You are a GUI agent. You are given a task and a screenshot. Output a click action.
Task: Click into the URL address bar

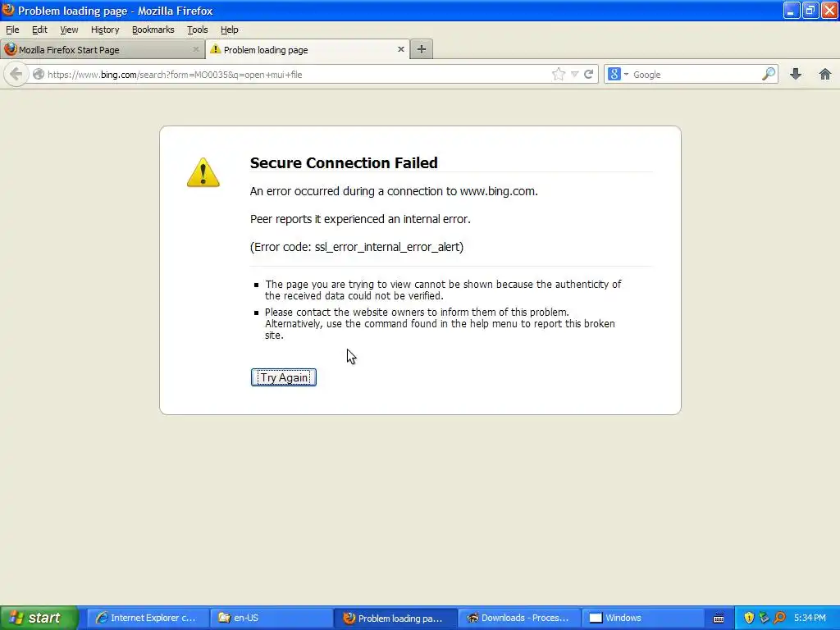click(x=297, y=75)
